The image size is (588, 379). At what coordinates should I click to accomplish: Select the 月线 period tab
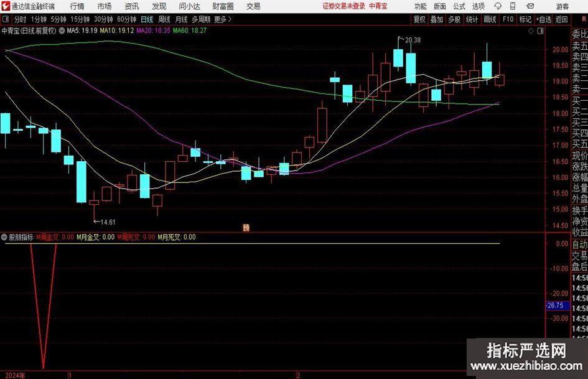click(x=181, y=19)
